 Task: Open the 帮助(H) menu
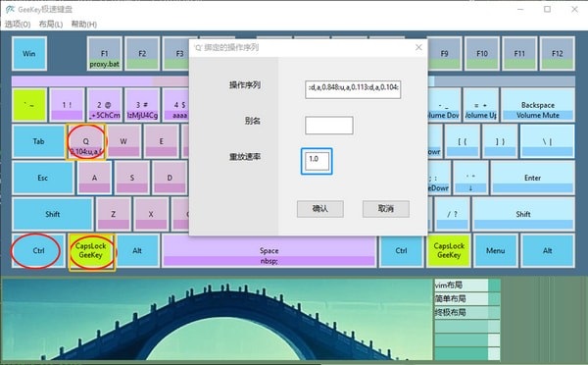pyautogui.click(x=84, y=25)
